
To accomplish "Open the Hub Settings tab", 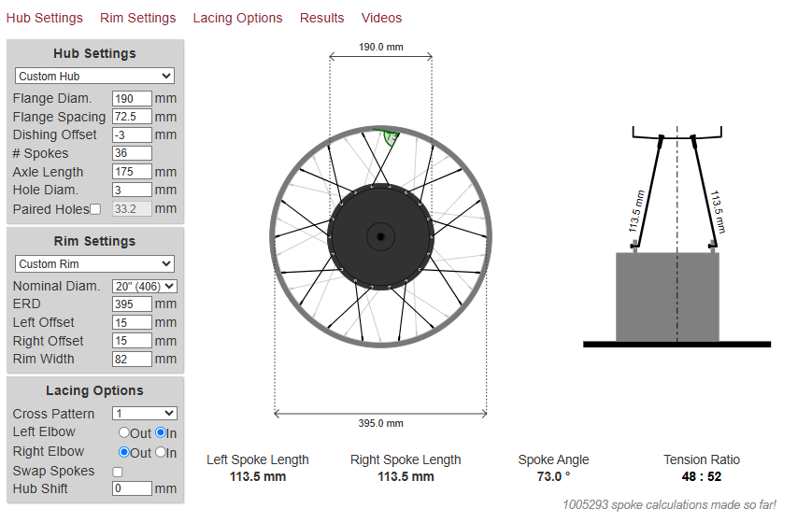I will point(44,18).
